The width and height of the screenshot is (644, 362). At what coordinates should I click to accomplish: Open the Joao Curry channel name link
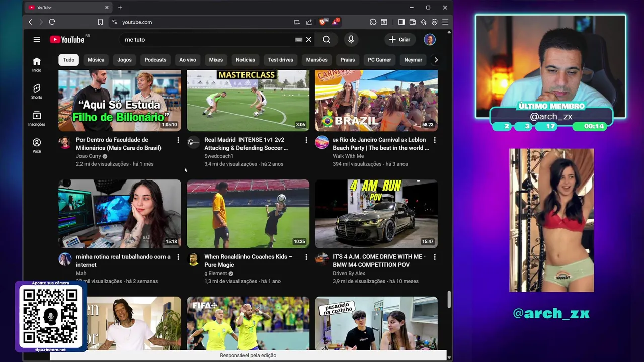coord(89,156)
